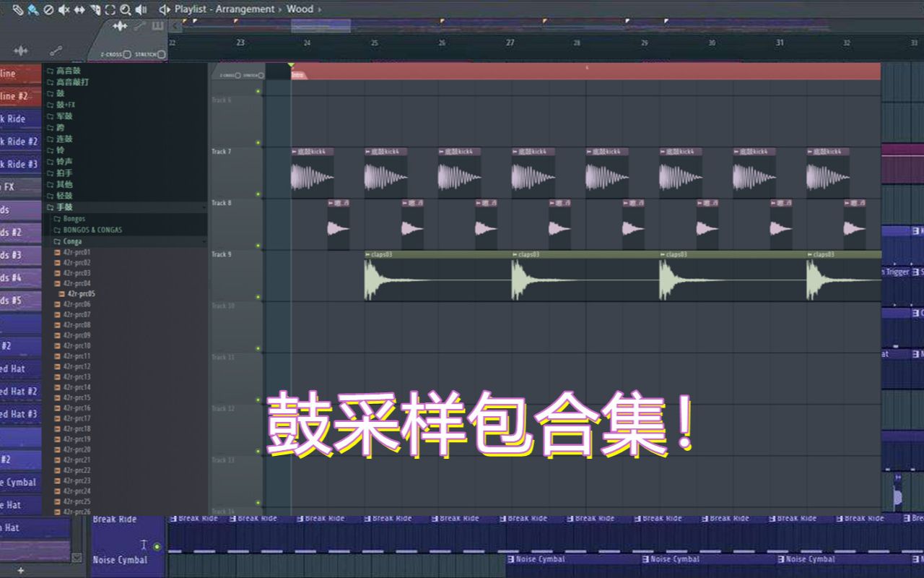924x578 pixels.
Task: Show audio clips in the picker tab
Action: pos(120,26)
